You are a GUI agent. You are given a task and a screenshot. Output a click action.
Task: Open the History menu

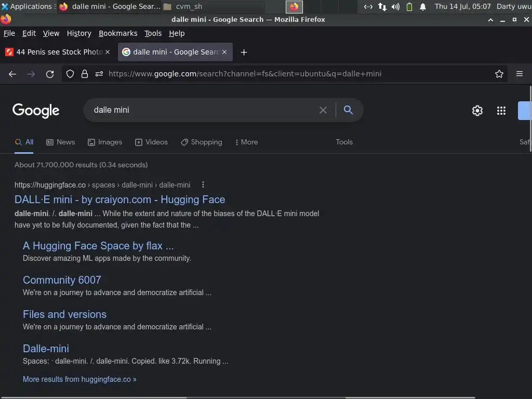[x=79, y=33]
